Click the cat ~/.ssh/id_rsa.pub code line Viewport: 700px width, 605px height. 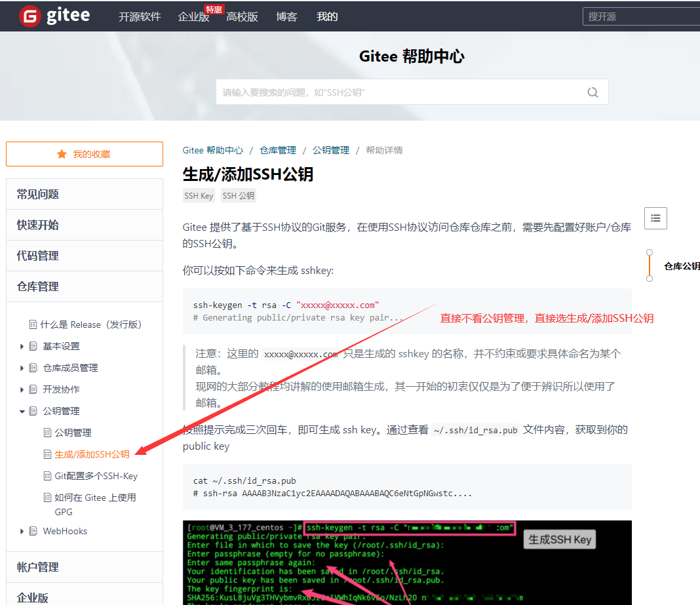[x=244, y=481]
